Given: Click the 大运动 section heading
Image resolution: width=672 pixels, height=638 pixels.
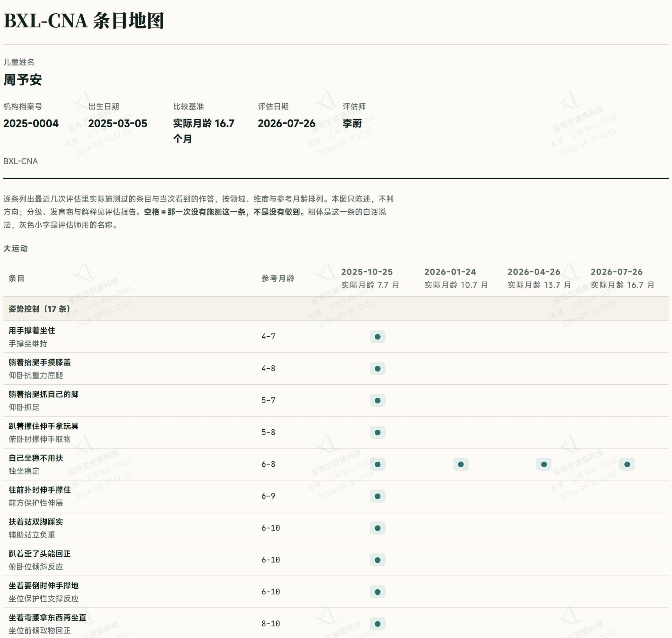Looking at the screenshot, I should pos(16,248).
